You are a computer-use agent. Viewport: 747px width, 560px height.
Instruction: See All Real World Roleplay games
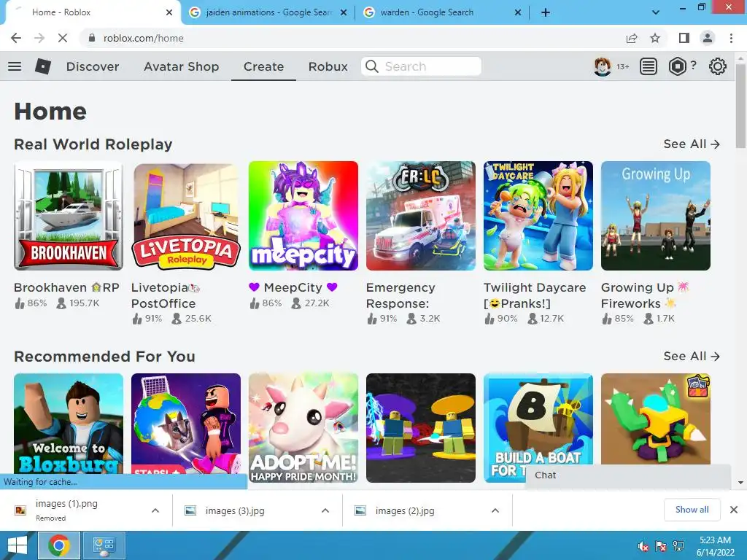[692, 144]
